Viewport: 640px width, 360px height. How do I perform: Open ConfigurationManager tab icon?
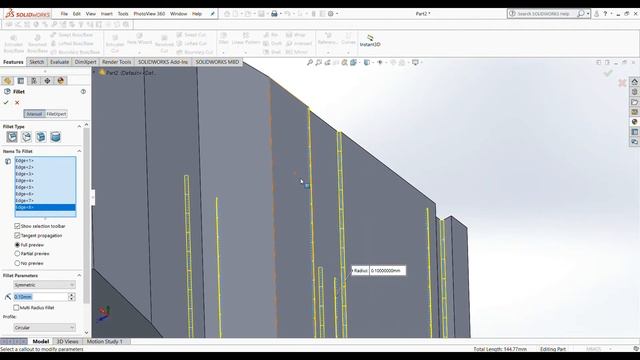pos(34,80)
